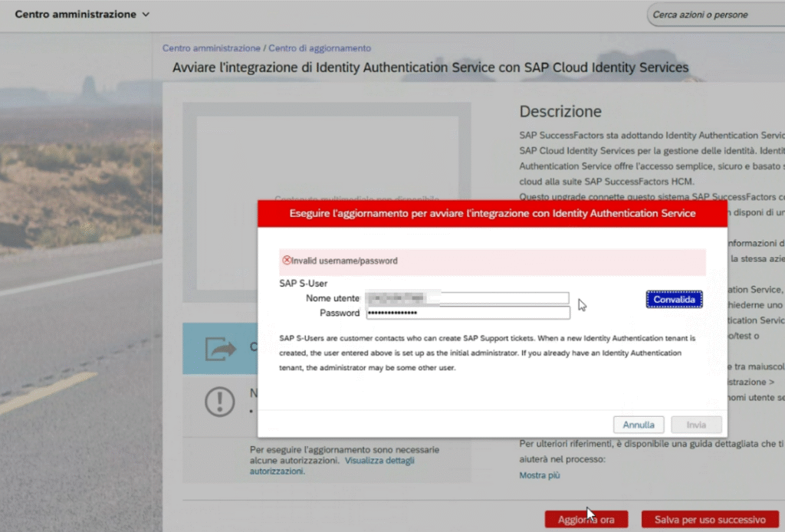
Task: Click the SAP S-User label
Action: click(304, 284)
